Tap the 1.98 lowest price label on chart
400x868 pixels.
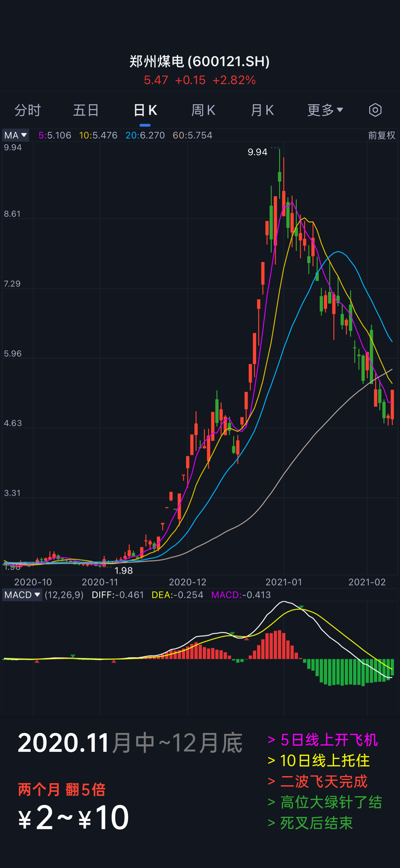pos(124,571)
